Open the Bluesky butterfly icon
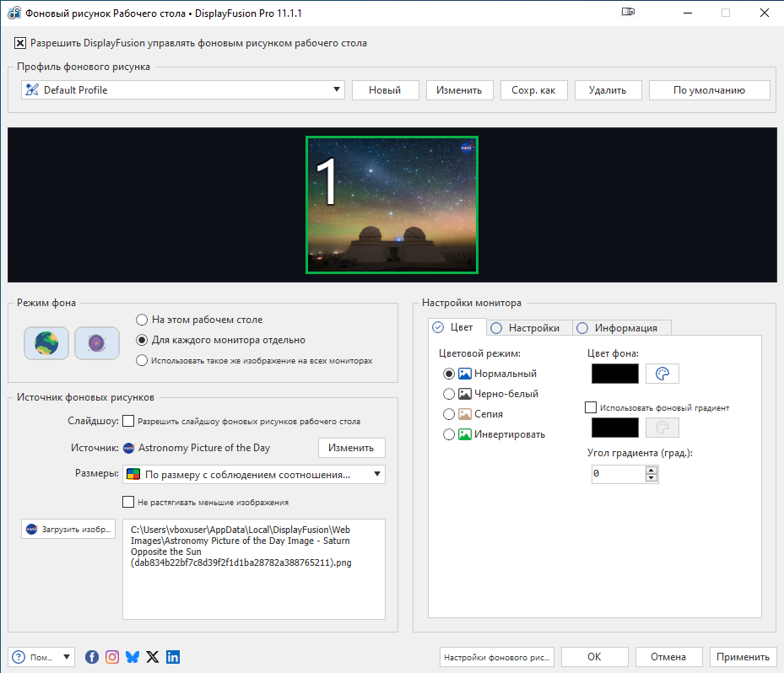 click(132, 657)
